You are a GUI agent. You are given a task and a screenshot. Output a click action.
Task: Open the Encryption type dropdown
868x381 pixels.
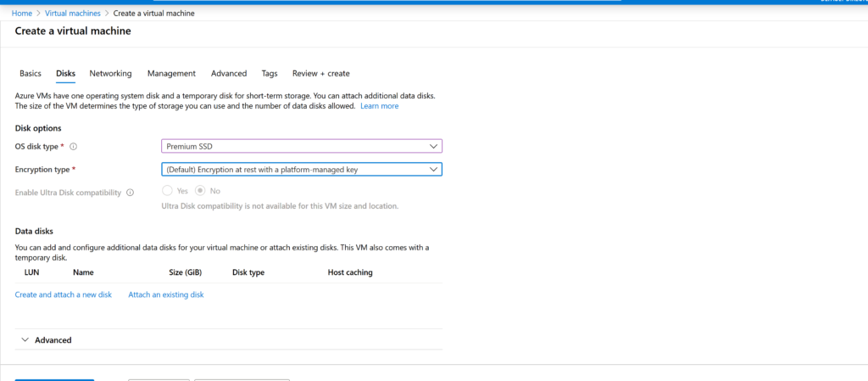[301, 170]
